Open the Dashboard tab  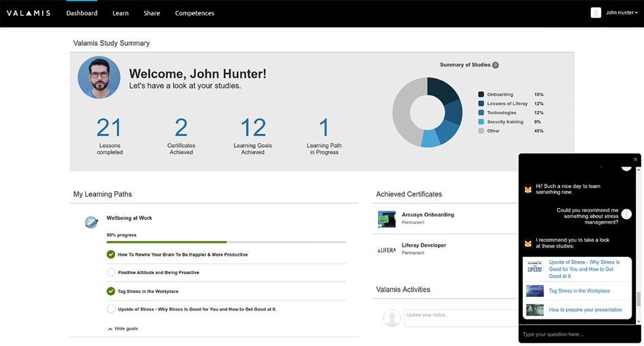click(82, 13)
